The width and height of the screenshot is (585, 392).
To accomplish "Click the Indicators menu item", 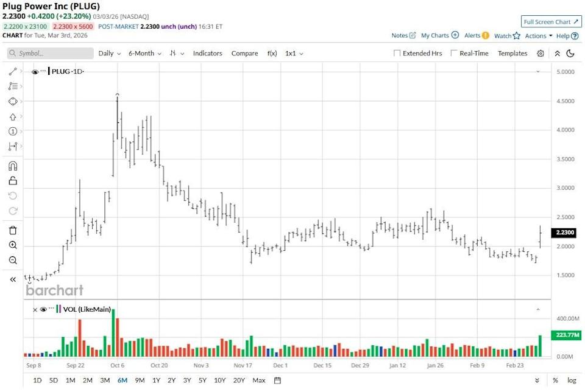I will point(207,54).
